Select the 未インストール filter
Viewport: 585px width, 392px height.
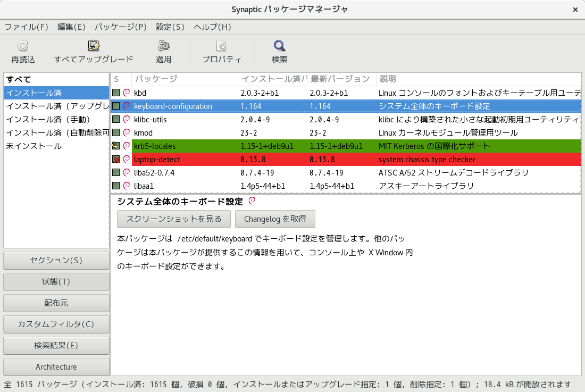(x=33, y=146)
